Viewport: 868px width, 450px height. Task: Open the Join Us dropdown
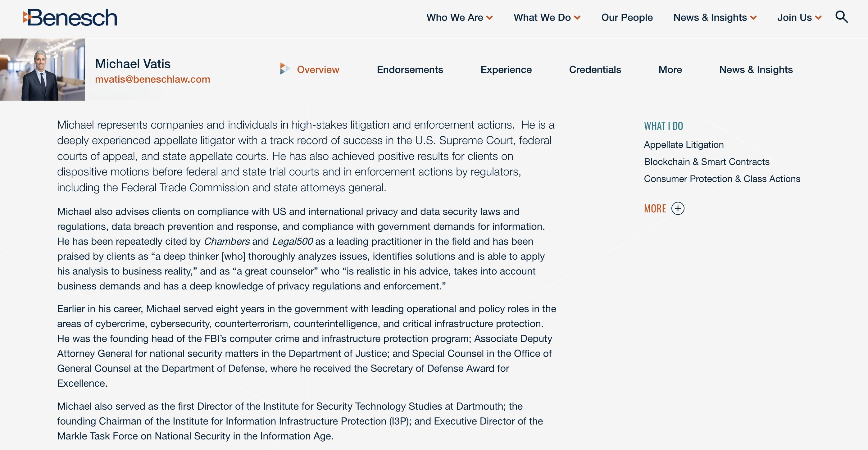pyautogui.click(x=799, y=17)
